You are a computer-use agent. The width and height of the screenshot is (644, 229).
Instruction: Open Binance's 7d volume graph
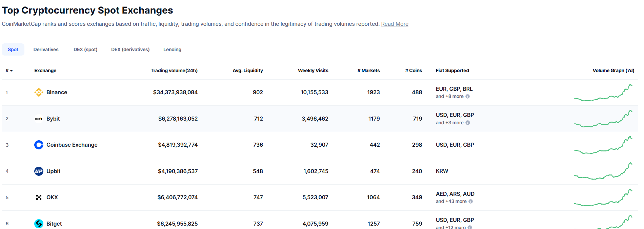[x=603, y=92]
